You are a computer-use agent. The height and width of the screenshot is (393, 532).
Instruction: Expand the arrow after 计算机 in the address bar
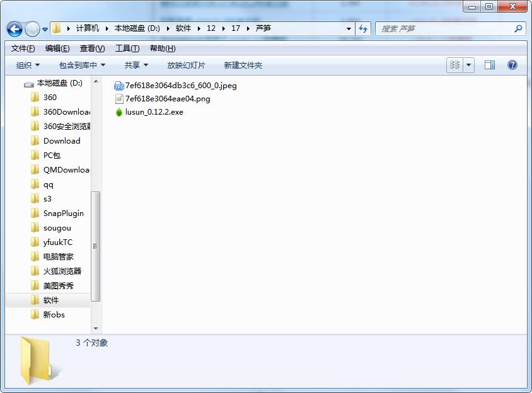(x=107, y=28)
